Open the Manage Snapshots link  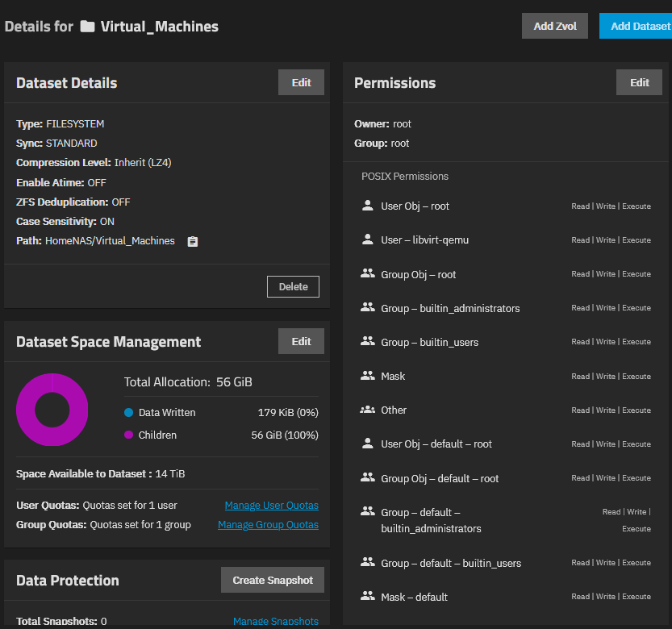pos(276,621)
